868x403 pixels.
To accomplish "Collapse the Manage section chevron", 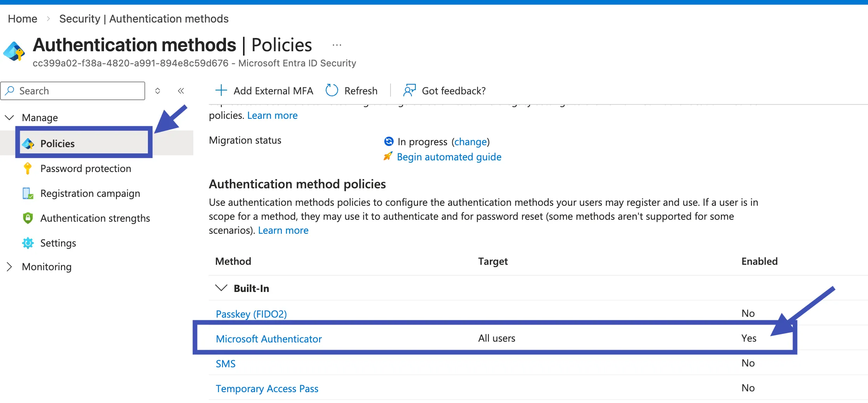I will pyautogui.click(x=9, y=117).
